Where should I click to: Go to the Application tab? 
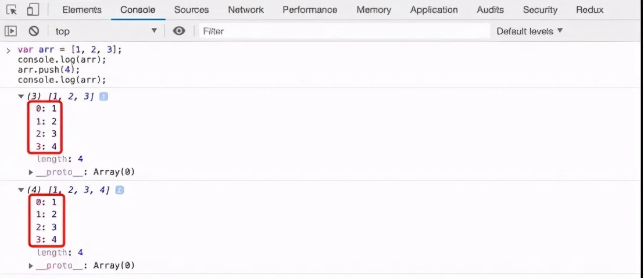click(x=434, y=10)
